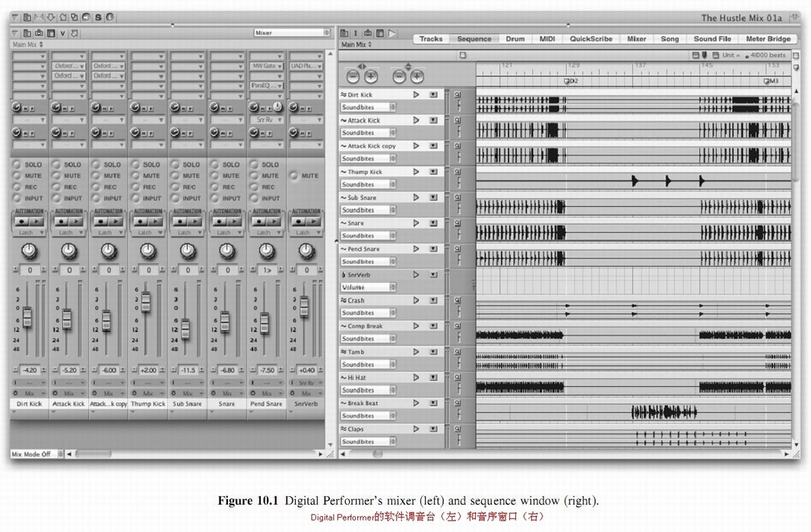This screenshot has height=532, width=811.
Task: Open Main Mix dropdown in Mixer window
Action: [x=28, y=45]
